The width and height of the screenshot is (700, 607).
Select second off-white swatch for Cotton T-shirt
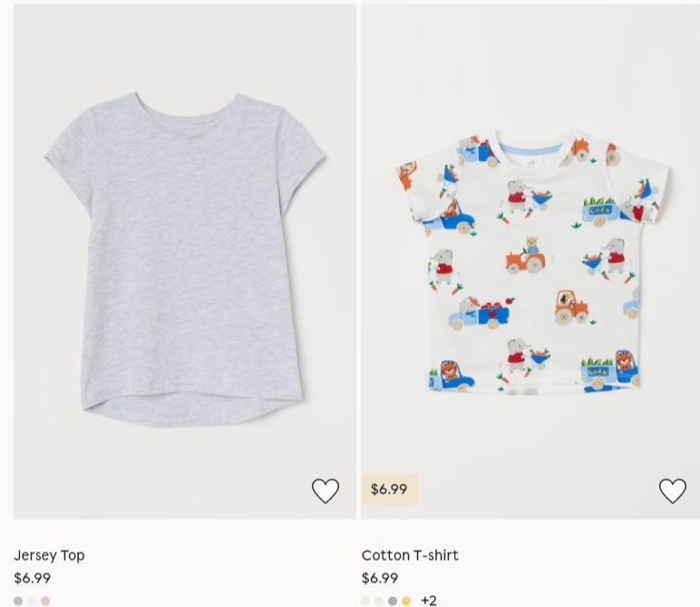(x=379, y=602)
